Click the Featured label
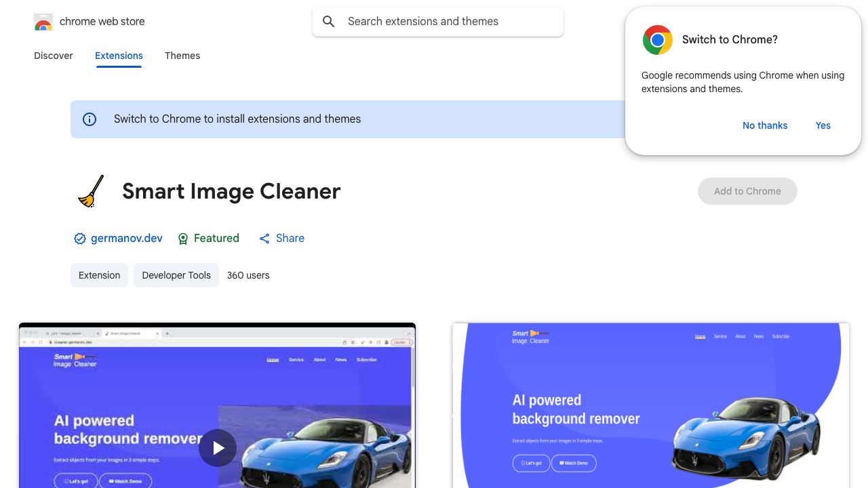 216,239
